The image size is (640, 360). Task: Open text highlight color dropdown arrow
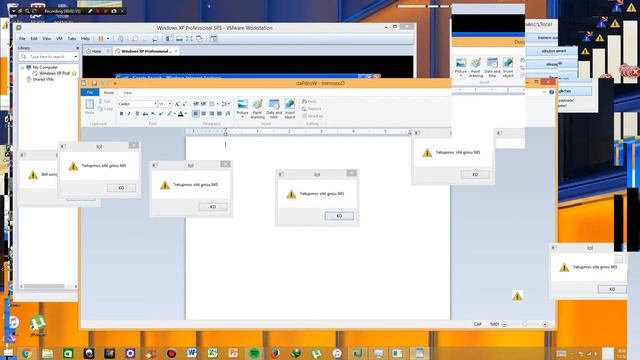[x=175, y=114]
